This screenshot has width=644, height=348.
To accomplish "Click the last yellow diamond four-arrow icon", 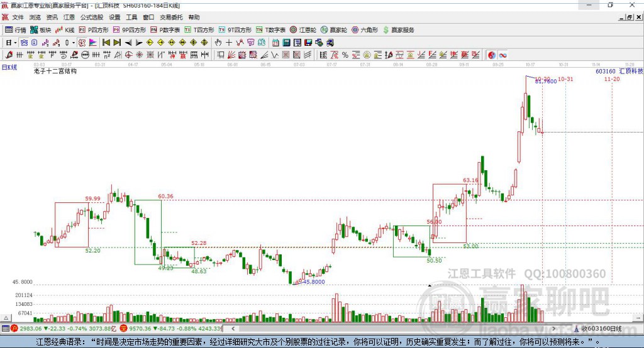I will [204, 43].
